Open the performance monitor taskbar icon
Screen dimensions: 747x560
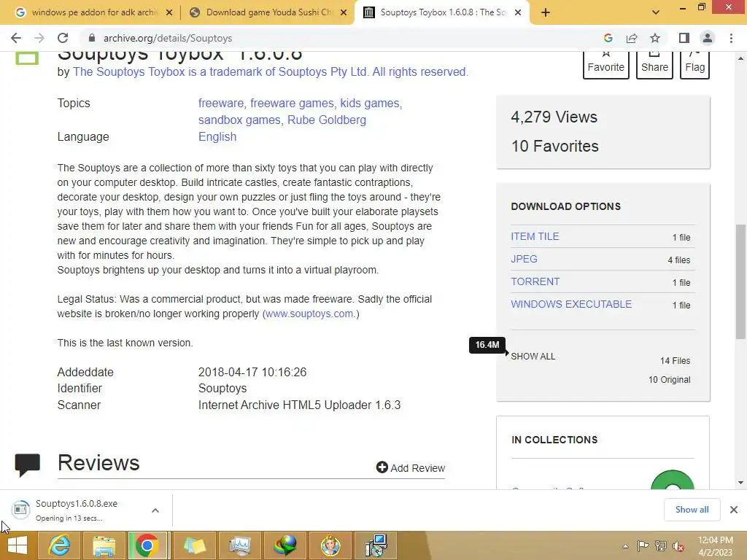239,545
